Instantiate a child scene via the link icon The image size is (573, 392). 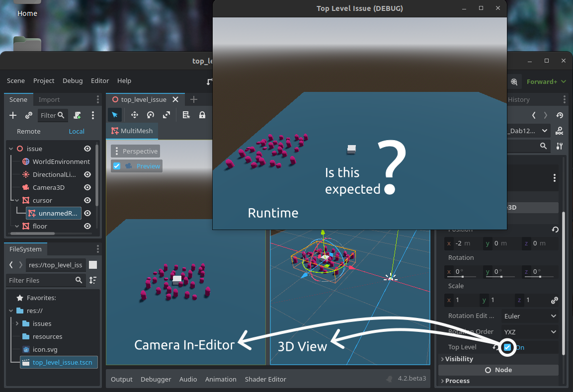point(28,115)
